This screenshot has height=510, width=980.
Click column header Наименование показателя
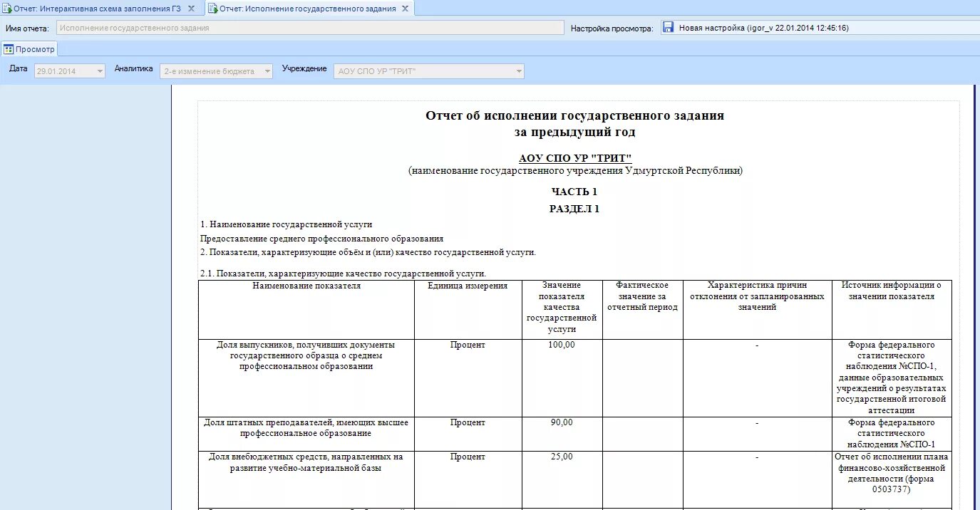(306, 286)
